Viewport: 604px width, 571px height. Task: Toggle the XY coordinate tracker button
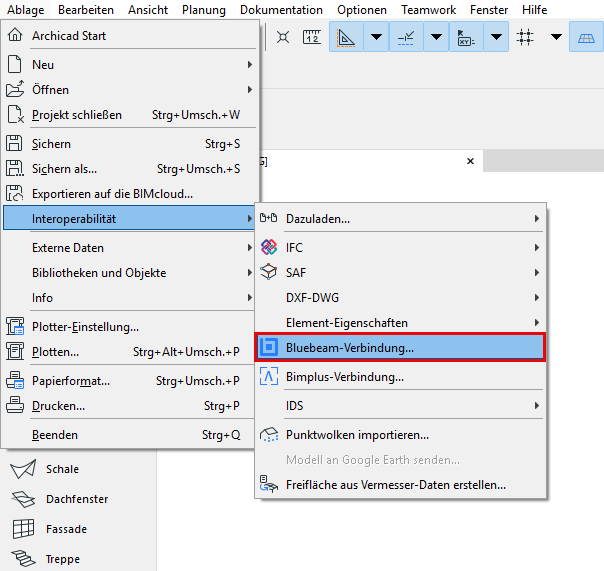(466, 37)
